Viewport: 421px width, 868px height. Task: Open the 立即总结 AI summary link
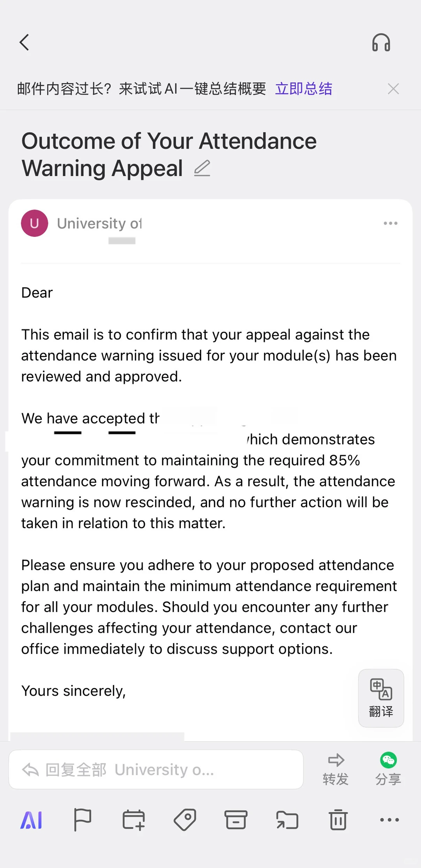[304, 89]
